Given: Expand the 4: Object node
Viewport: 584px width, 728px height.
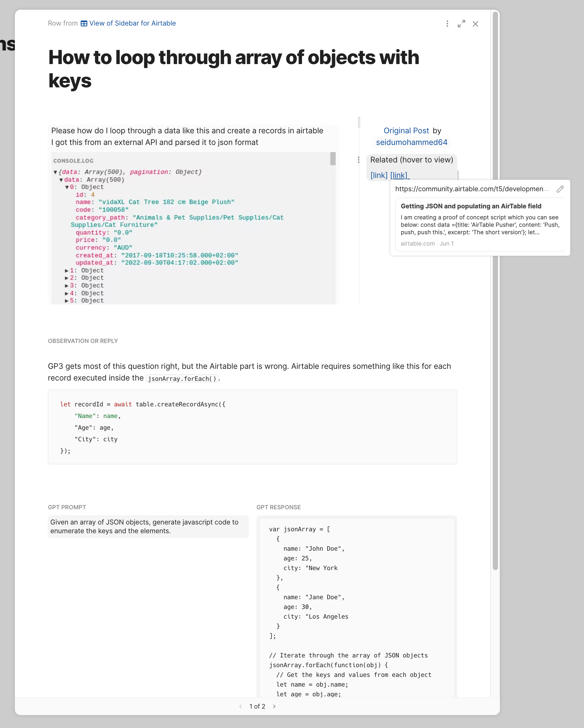Looking at the screenshot, I should (67, 293).
